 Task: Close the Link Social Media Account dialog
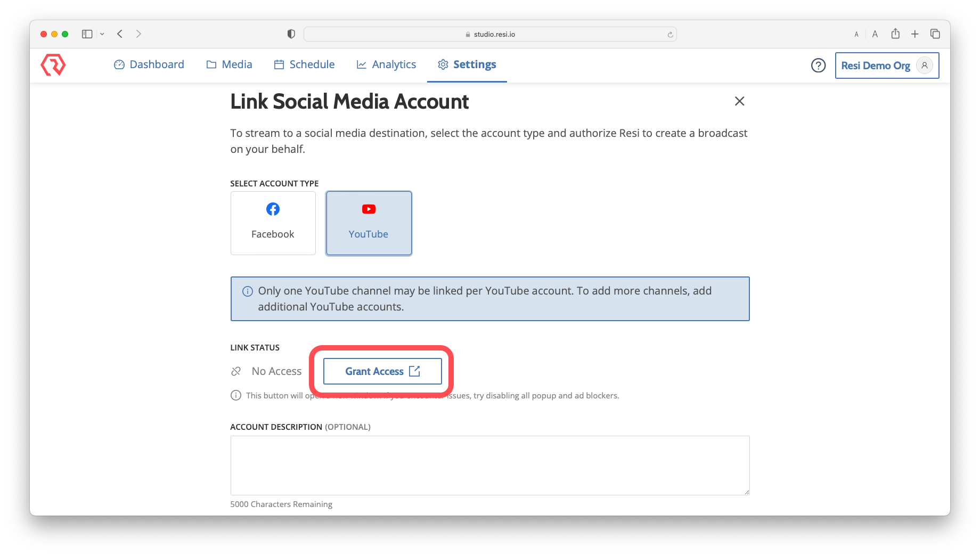point(739,101)
